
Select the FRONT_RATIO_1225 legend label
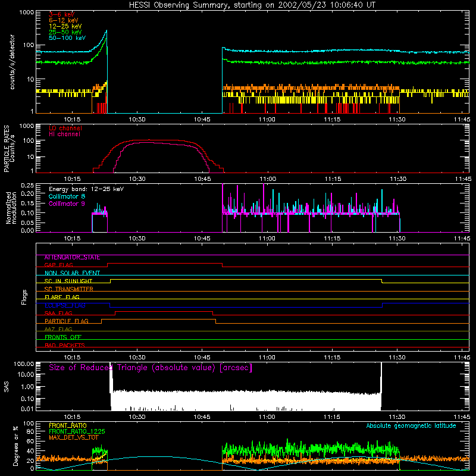tap(77, 431)
